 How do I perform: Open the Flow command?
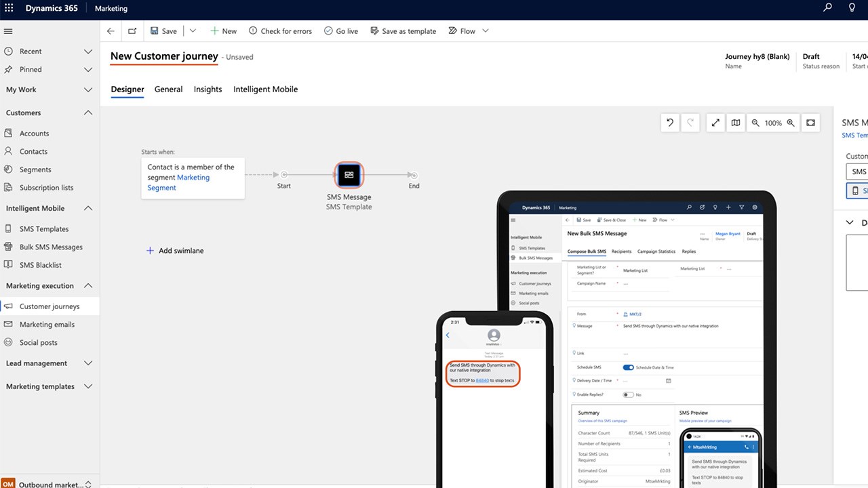point(462,31)
